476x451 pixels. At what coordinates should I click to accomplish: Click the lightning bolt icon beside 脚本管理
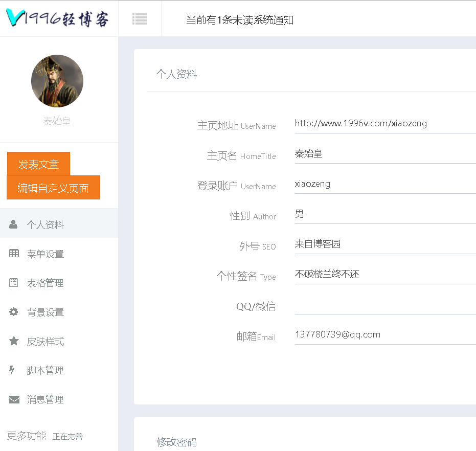12,370
